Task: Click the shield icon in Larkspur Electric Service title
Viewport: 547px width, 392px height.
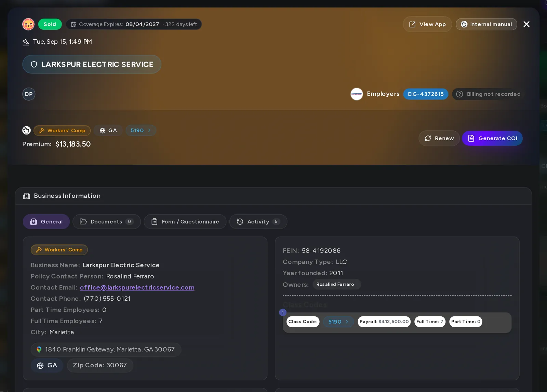Action: coord(34,64)
